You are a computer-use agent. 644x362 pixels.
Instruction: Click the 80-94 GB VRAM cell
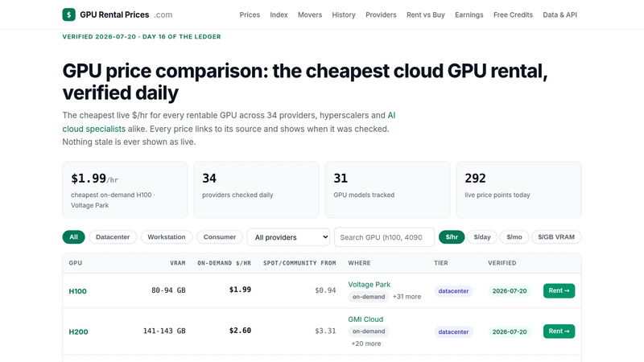pyautogui.click(x=168, y=290)
